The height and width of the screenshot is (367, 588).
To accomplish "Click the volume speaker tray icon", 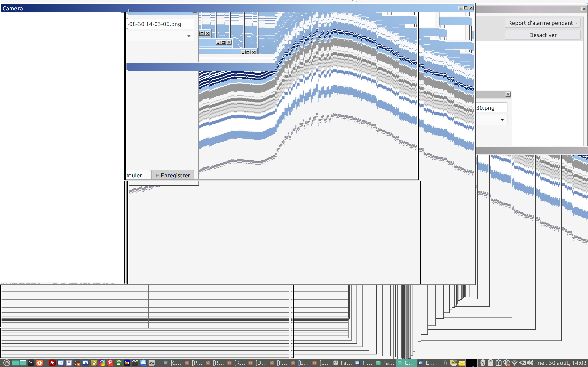I will [530, 363].
